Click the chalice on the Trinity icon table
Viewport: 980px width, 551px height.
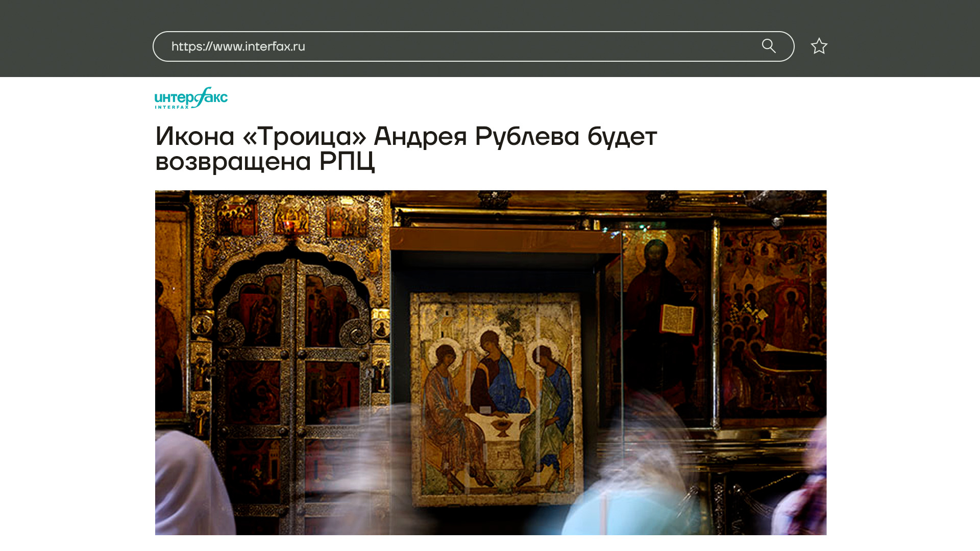(x=502, y=426)
